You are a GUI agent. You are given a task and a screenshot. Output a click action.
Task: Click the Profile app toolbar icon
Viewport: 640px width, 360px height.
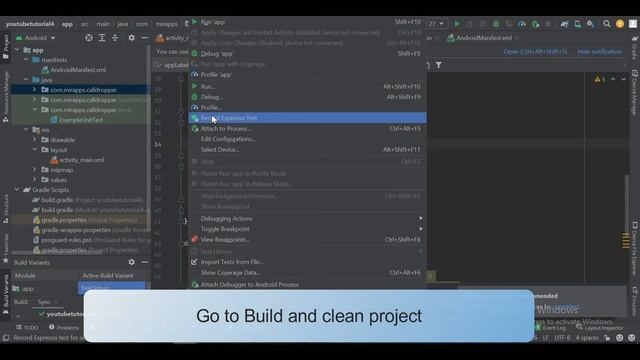coord(522,24)
